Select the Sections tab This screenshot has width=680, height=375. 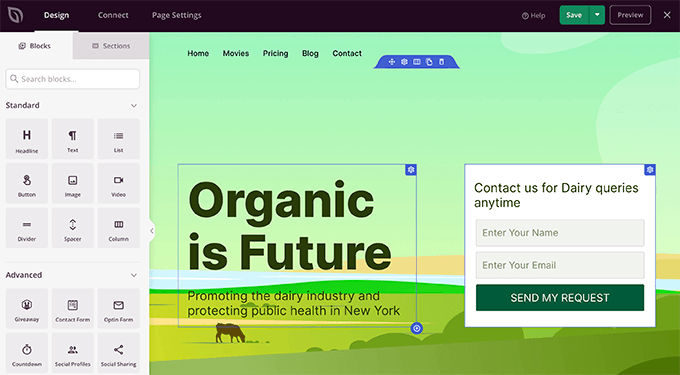click(x=111, y=46)
